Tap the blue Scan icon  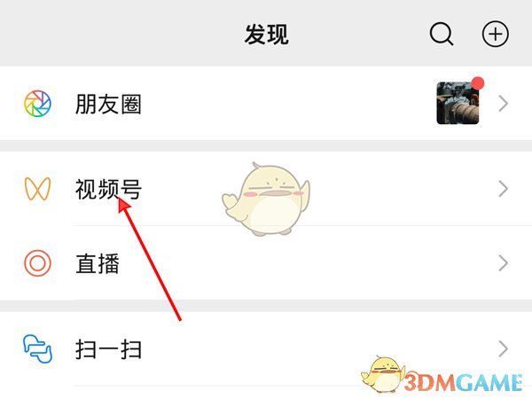click(x=37, y=348)
